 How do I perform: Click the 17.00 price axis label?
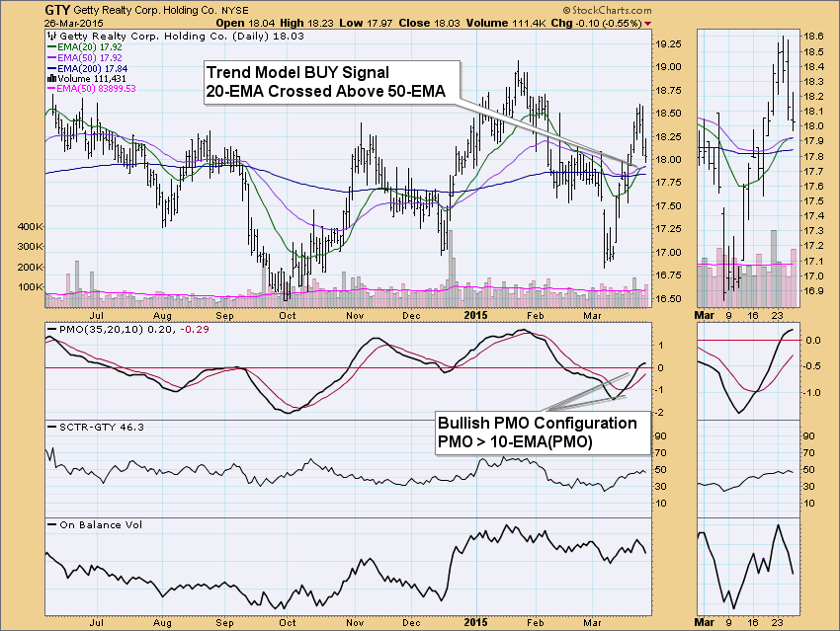click(667, 252)
